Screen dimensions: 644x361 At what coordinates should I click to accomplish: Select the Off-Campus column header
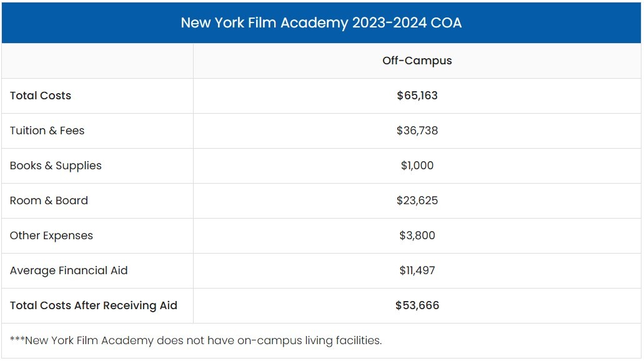click(417, 61)
